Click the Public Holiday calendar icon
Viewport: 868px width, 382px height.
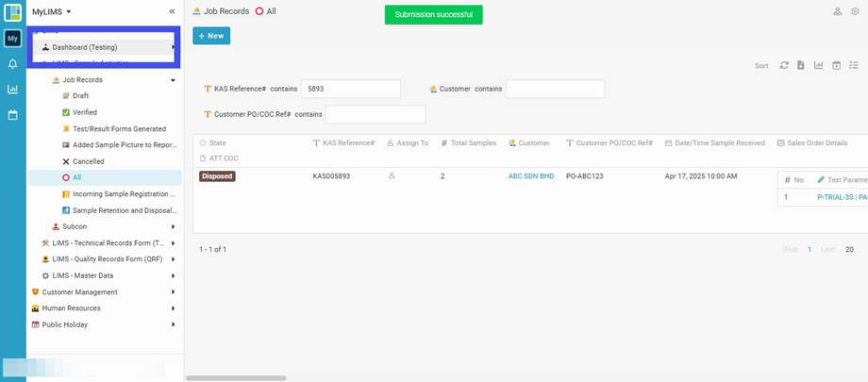tap(36, 325)
